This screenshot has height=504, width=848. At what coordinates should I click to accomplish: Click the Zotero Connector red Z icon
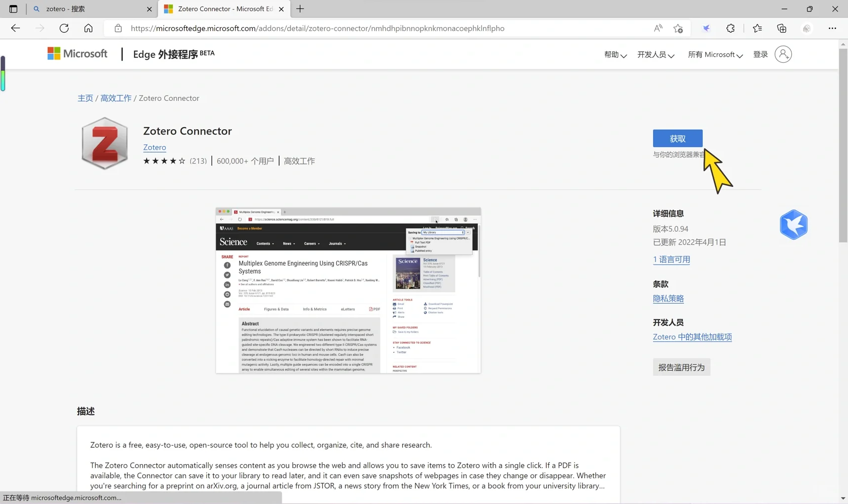(104, 144)
